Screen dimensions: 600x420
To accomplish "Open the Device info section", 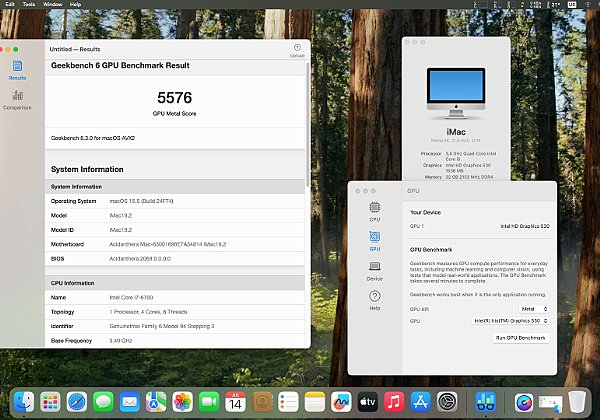I will 374,271.
